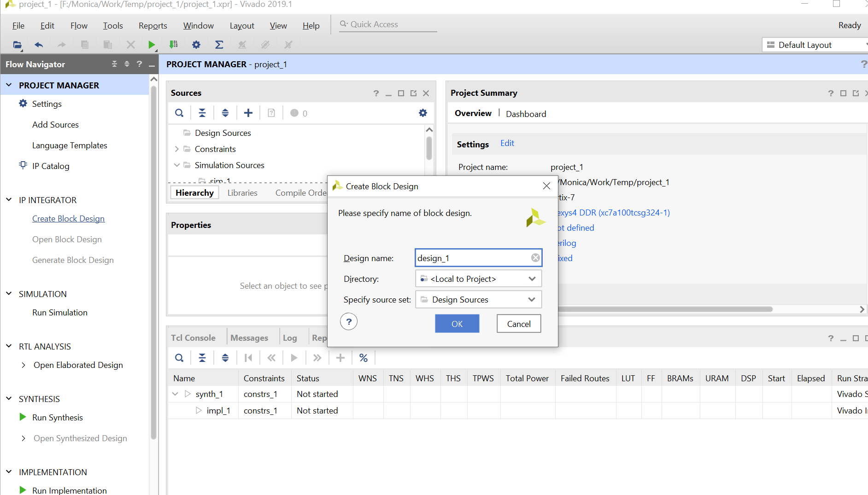Close the Create Block Design dialog
The width and height of the screenshot is (868, 495).
click(x=546, y=186)
